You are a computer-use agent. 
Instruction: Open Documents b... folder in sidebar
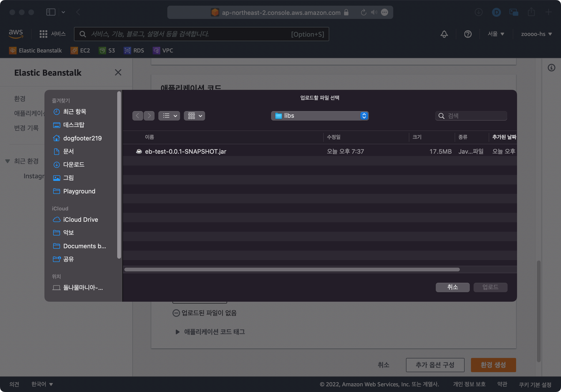tap(79, 246)
